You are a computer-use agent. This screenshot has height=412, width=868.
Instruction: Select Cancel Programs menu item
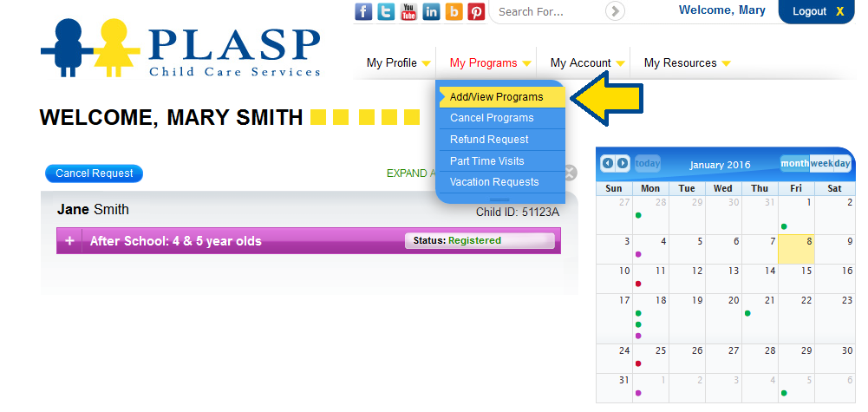pyautogui.click(x=502, y=118)
